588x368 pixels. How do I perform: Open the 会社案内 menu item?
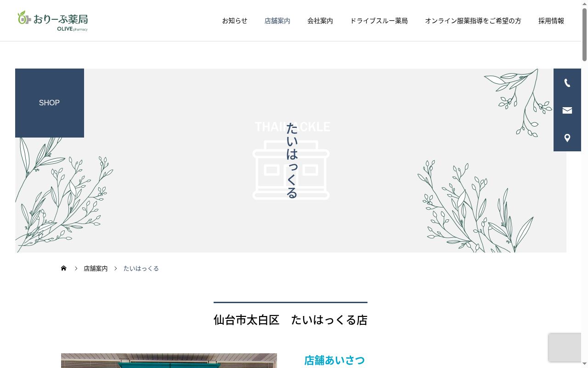[x=320, y=21]
